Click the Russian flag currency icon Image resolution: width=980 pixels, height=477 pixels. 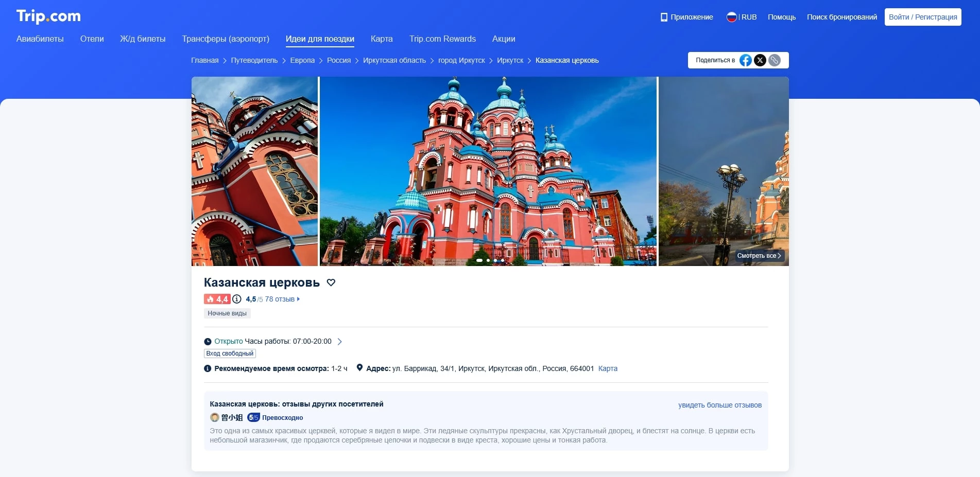tap(732, 16)
